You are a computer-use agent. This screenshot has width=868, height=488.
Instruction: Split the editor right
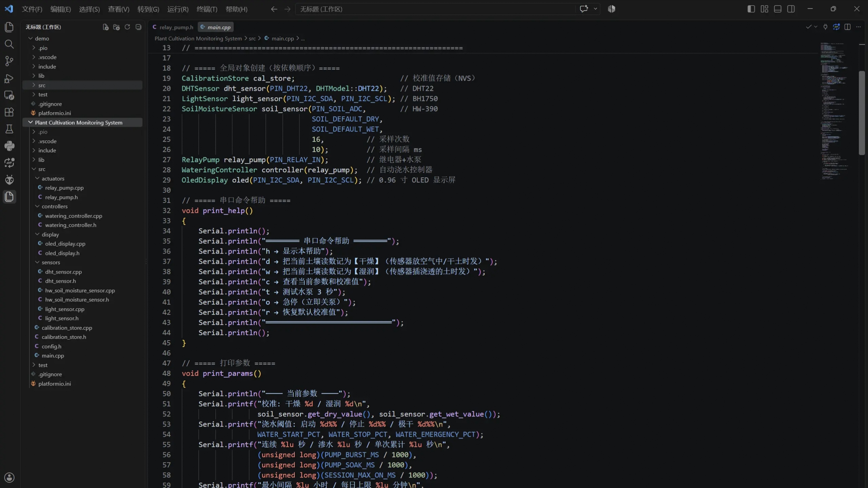(x=848, y=27)
